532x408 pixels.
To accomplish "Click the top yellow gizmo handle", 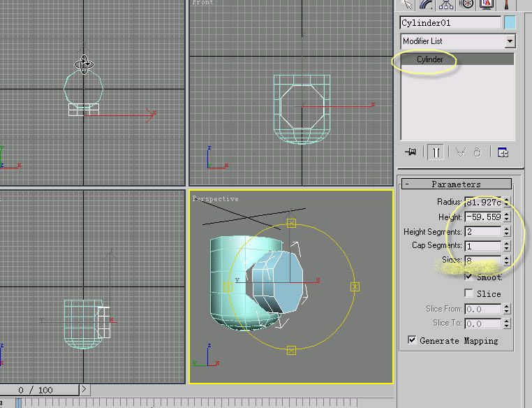I will [x=291, y=223].
